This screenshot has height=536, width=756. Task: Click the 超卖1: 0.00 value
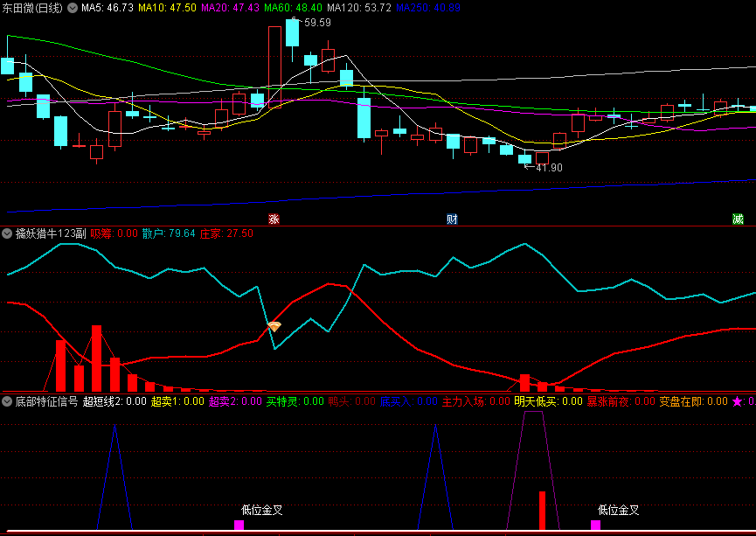click(177, 401)
